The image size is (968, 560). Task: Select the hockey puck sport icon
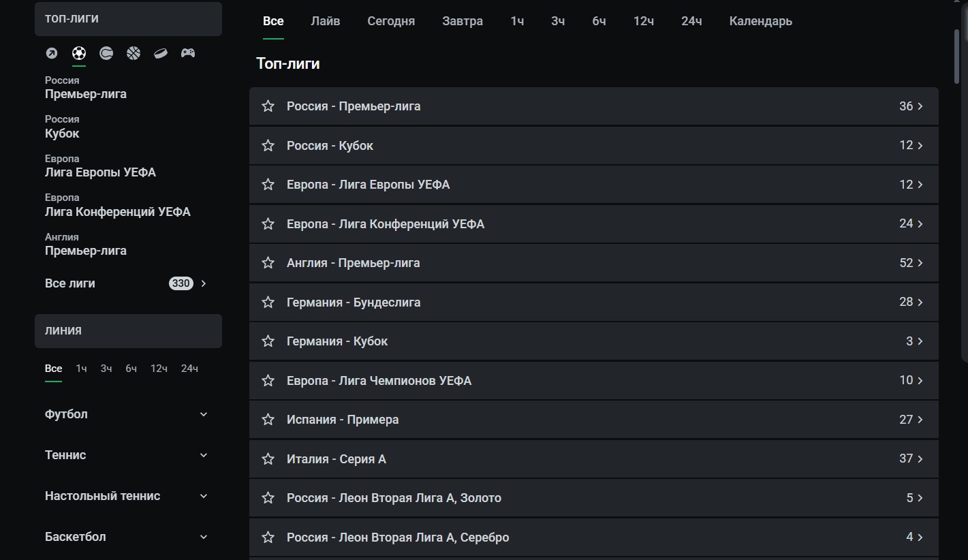[x=161, y=53]
